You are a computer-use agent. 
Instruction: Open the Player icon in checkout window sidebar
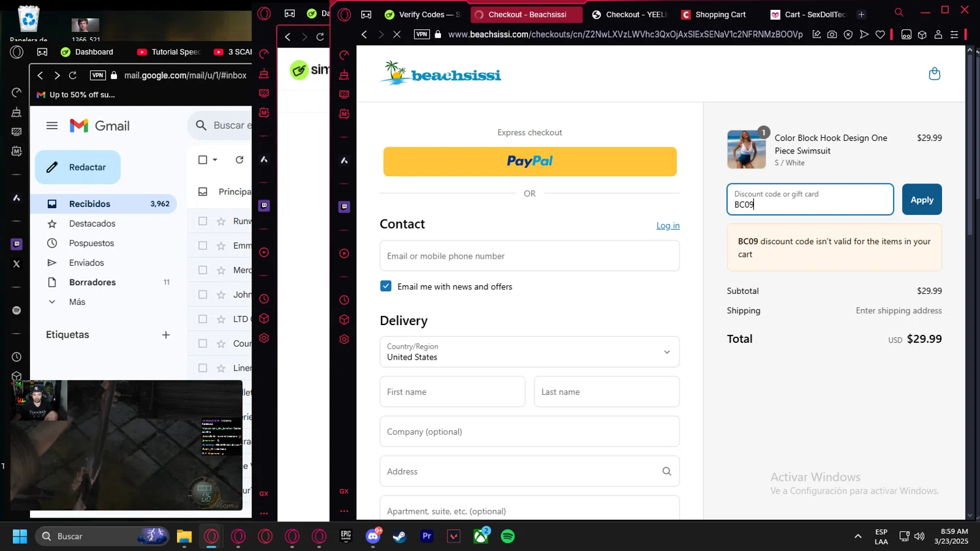point(344,253)
